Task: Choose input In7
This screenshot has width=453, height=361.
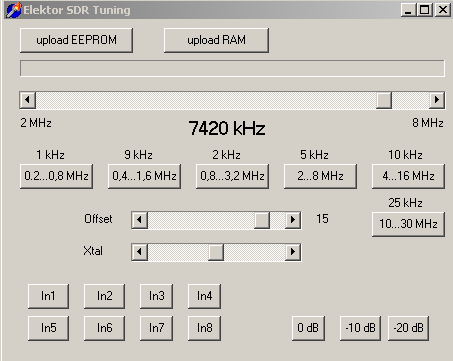Action: (x=156, y=328)
